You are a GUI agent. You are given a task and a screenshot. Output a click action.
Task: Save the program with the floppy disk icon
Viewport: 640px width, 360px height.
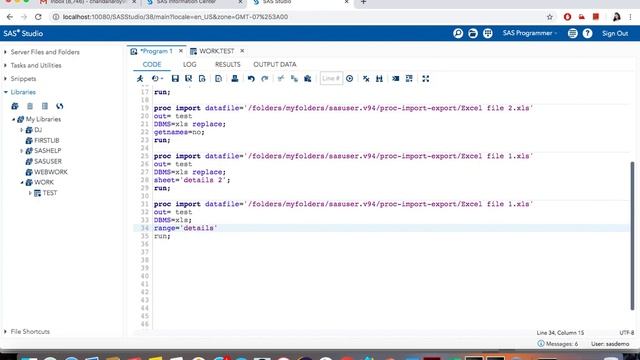(x=175, y=79)
